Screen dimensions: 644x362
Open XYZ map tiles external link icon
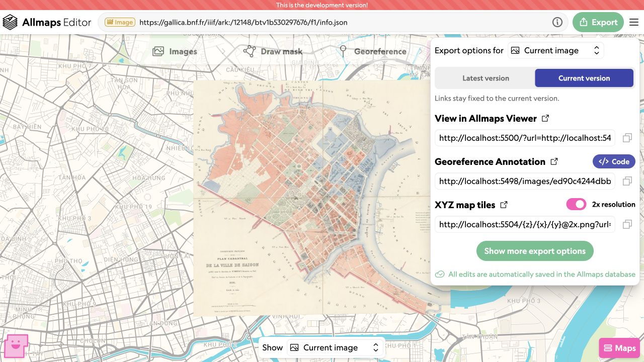pyautogui.click(x=504, y=205)
